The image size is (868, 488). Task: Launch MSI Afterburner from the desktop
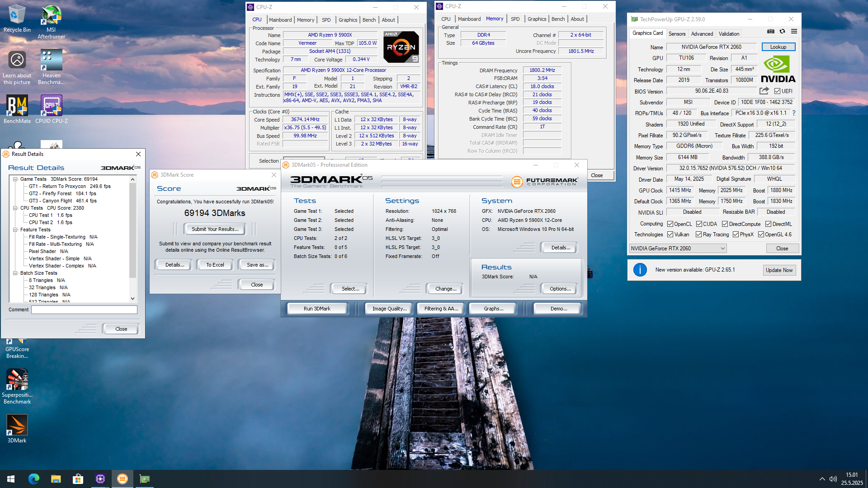51,22
